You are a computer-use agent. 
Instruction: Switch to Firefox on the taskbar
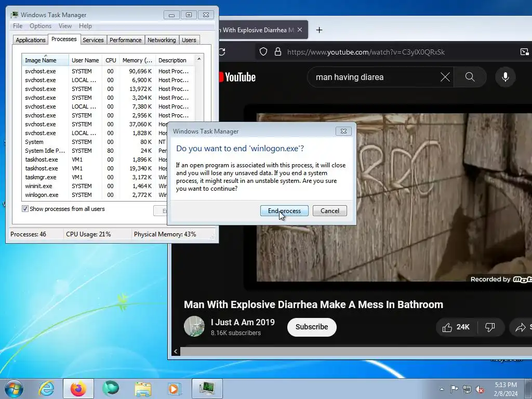(x=78, y=389)
